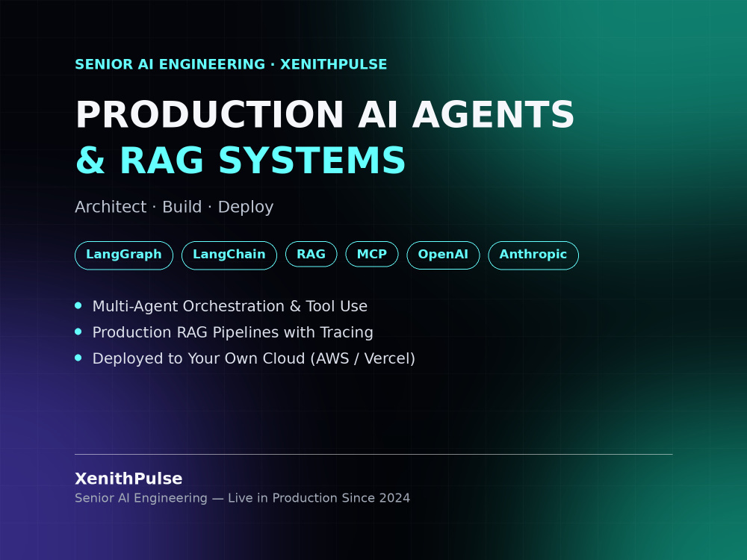Select the MCP tag pill
Screen dimensions: 747x560
[371, 255]
